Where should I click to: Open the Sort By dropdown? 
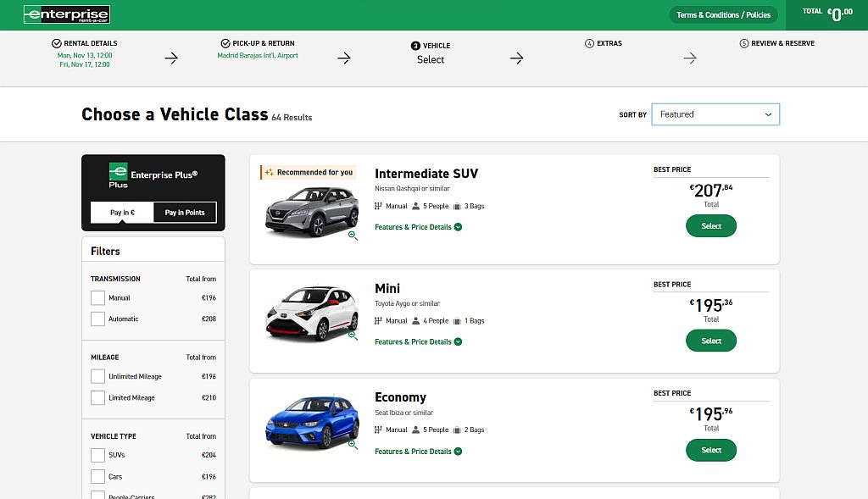point(715,114)
